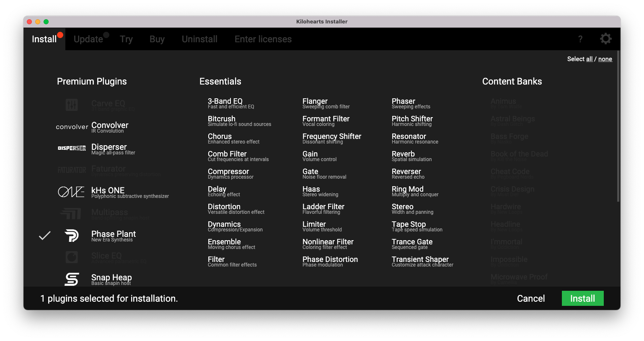Image resolution: width=644 pixels, height=341 pixels.
Task: Select the Pitch Shifter plugin
Action: tap(412, 121)
